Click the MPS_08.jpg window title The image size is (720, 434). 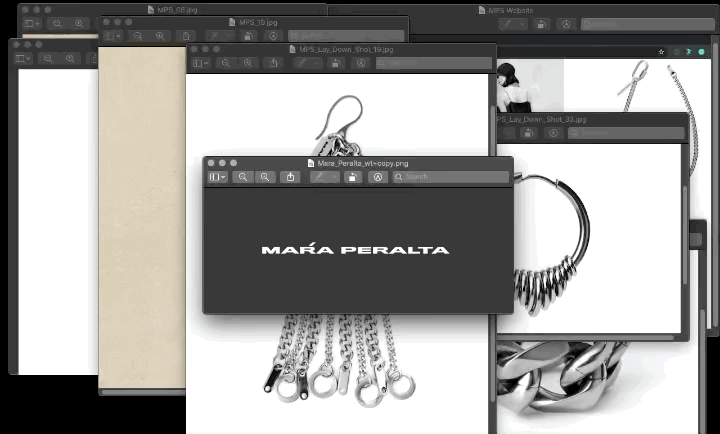click(x=177, y=10)
